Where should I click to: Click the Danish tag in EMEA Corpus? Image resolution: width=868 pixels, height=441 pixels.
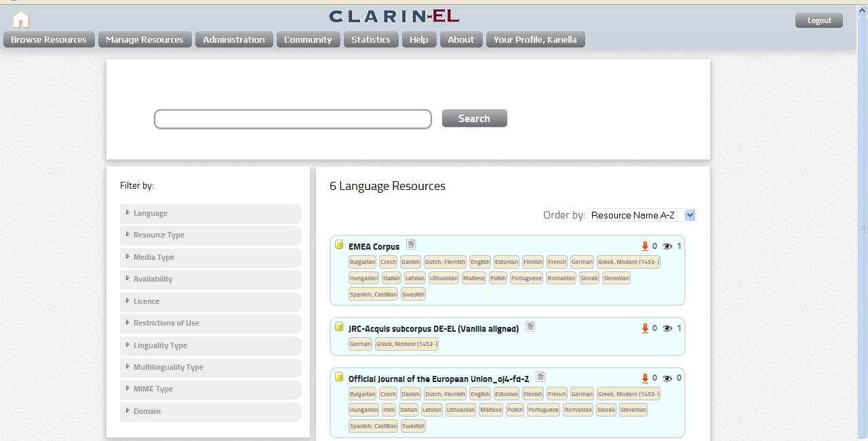click(410, 262)
